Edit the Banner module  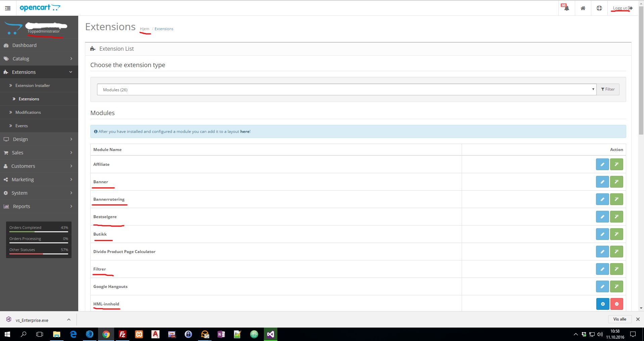(x=602, y=182)
